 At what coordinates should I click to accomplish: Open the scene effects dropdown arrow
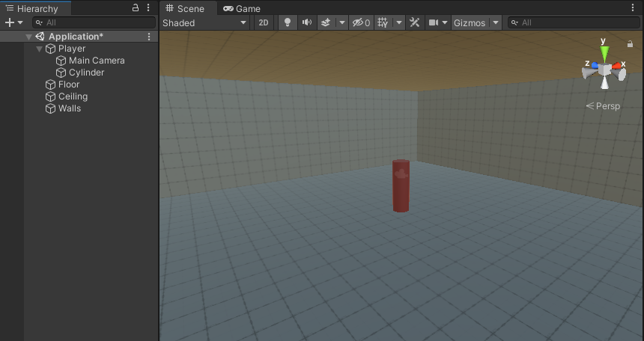tap(341, 22)
